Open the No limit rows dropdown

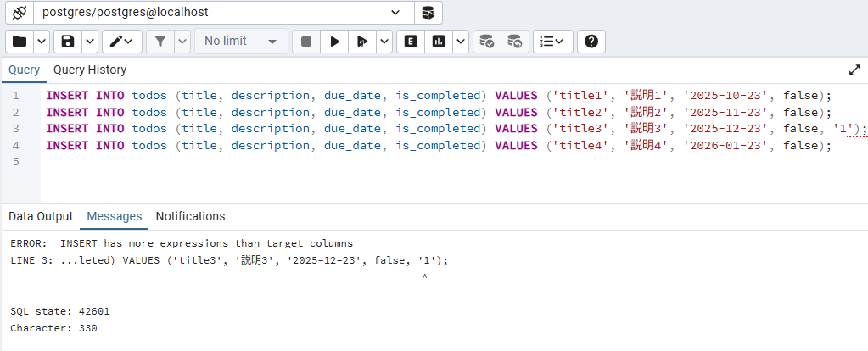coord(241,41)
